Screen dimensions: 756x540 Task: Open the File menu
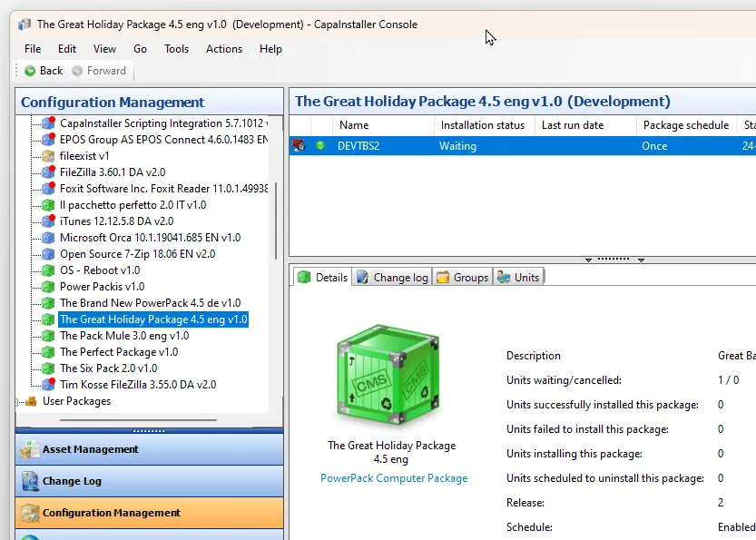33,49
